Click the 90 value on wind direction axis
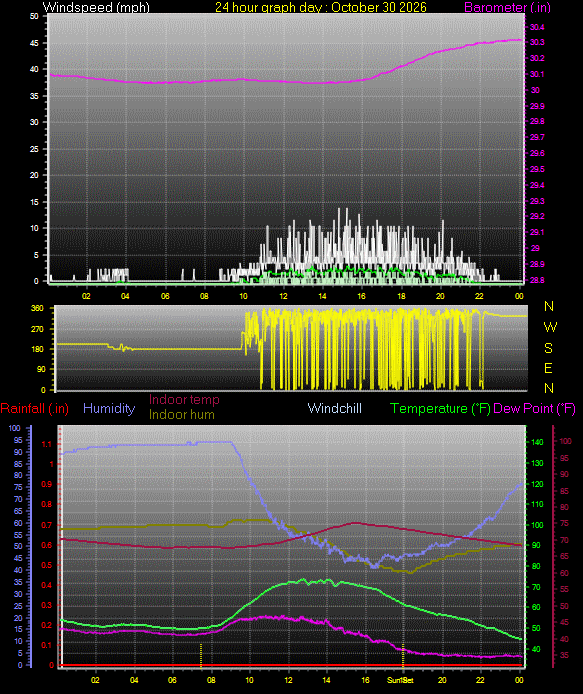Viewport: 583px width, 694px height. [40, 369]
